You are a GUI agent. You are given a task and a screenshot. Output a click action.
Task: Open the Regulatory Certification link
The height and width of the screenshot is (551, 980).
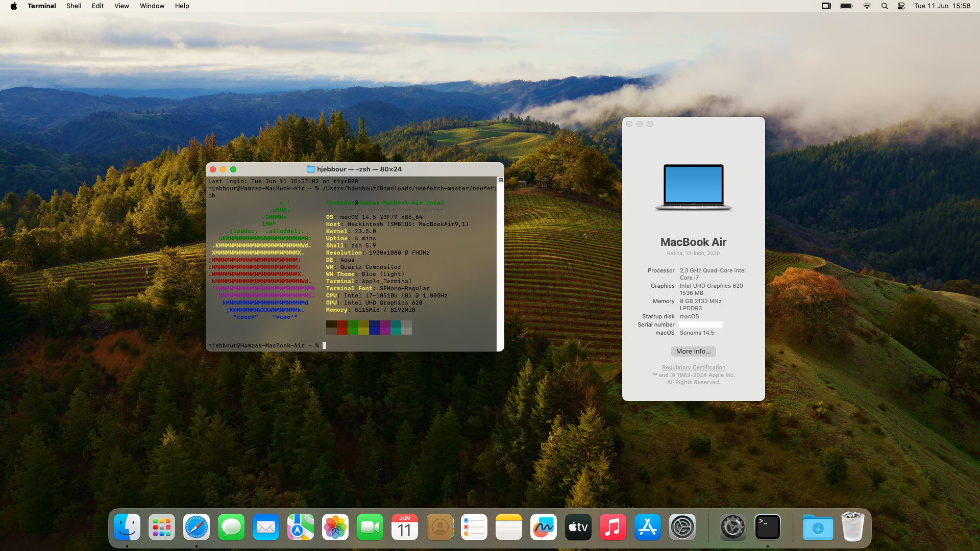coord(694,367)
